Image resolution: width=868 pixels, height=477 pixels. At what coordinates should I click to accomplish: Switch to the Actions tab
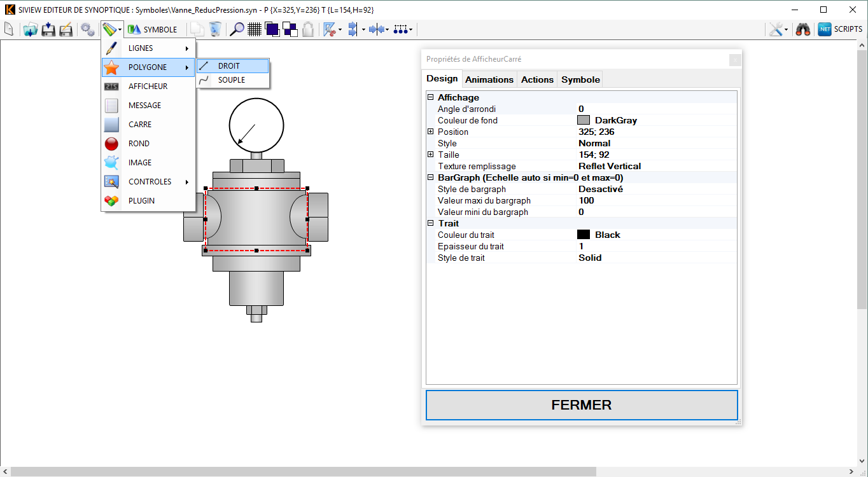point(537,79)
